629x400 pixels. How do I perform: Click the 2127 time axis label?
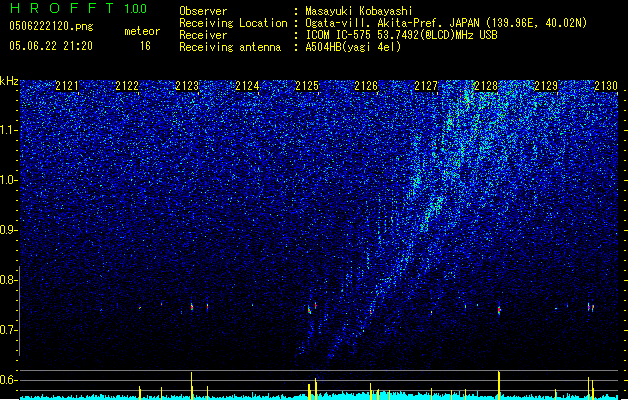(x=426, y=86)
